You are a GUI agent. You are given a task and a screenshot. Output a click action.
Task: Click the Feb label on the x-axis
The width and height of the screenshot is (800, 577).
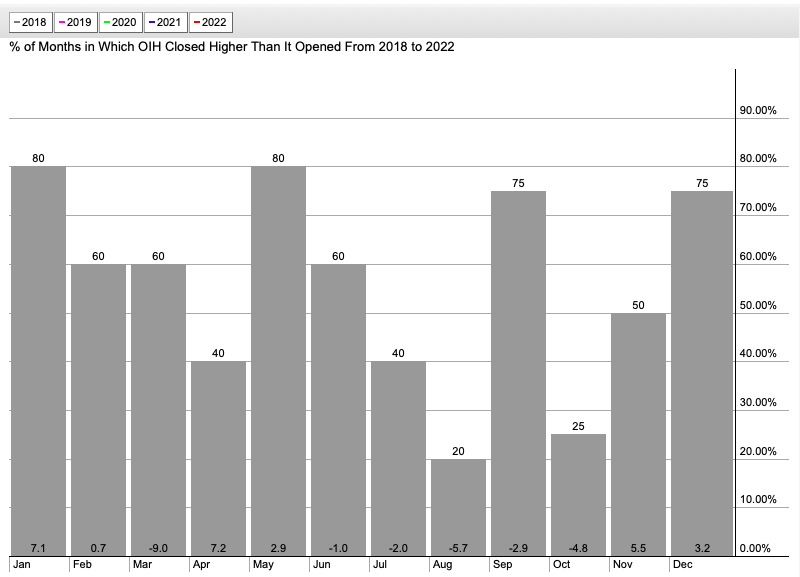click(82, 564)
